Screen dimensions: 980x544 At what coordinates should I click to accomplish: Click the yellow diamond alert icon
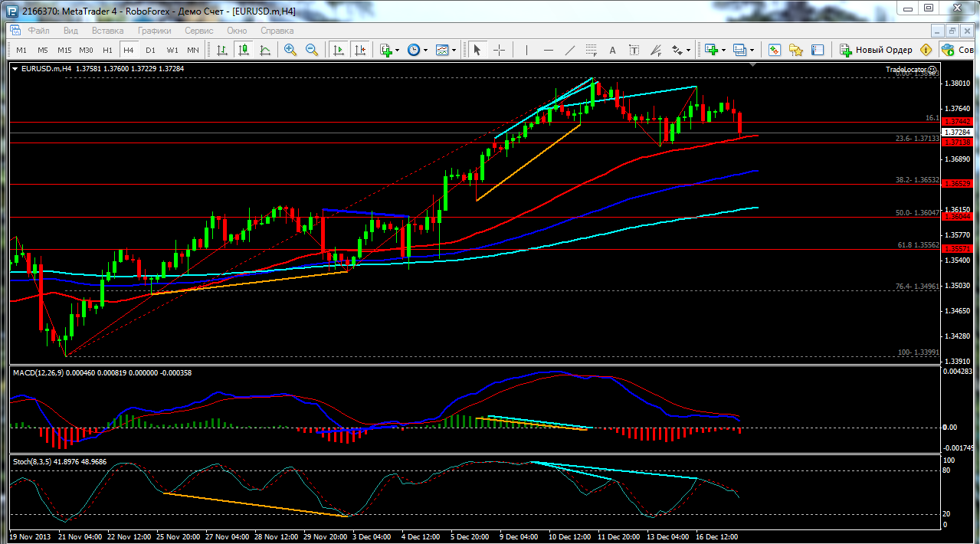[926, 50]
